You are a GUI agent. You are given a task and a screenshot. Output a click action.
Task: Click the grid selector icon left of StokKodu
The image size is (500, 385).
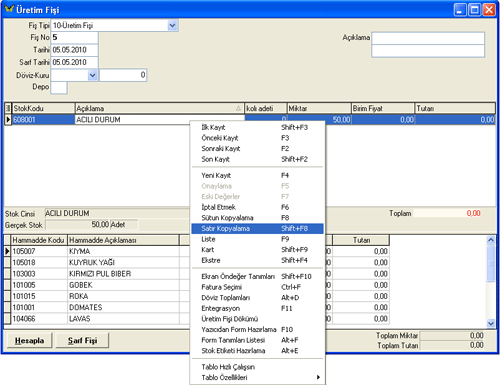click(8, 108)
